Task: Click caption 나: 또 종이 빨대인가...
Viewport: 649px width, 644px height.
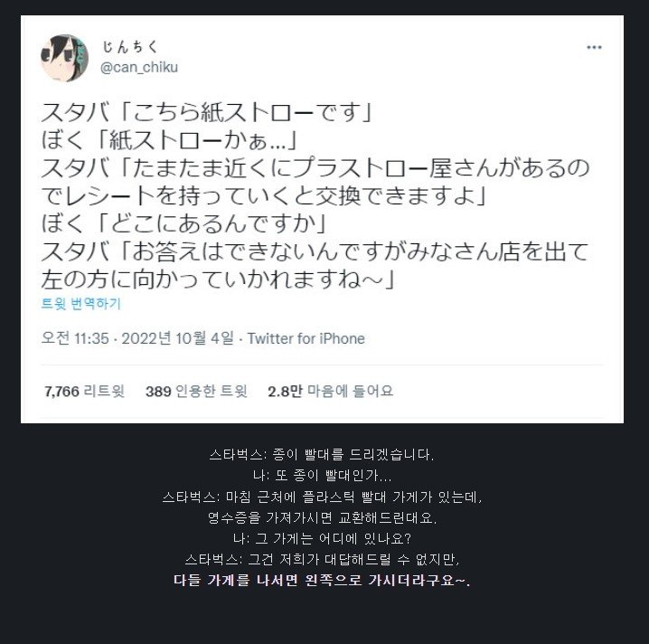Action: [x=322, y=476]
